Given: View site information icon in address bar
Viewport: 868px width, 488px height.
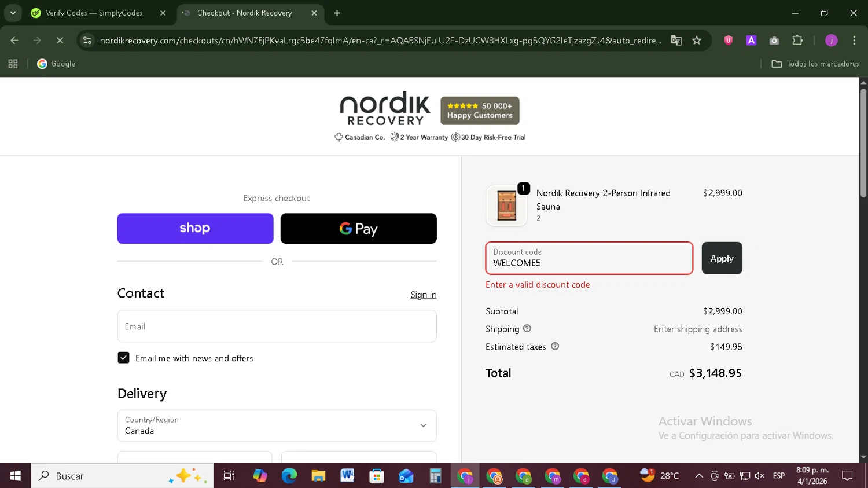Looking at the screenshot, I should pos(87,40).
